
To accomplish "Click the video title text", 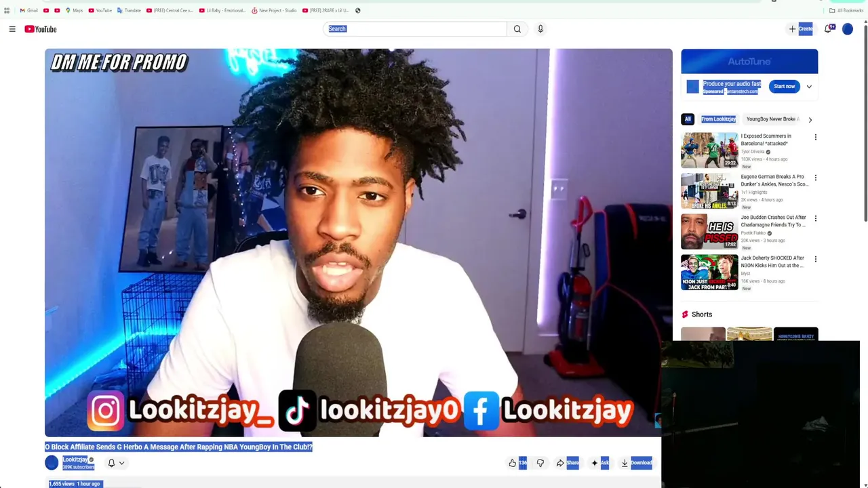I will click(x=178, y=447).
